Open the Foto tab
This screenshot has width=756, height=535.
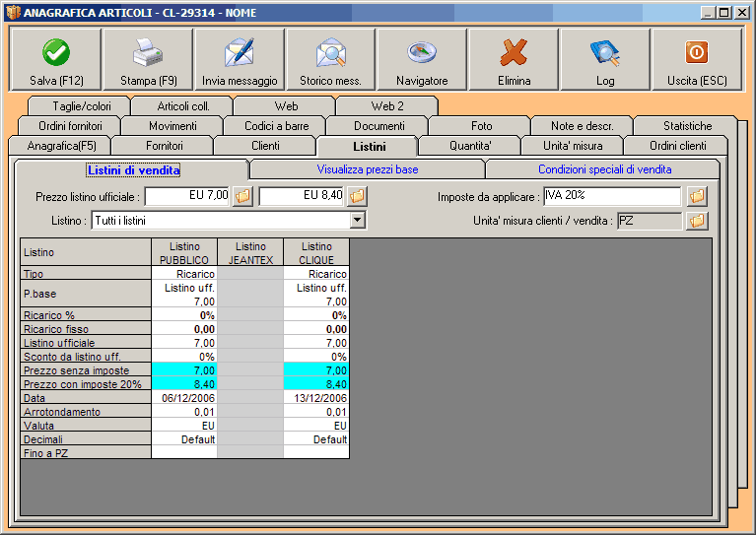pyautogui.click(x=481, y=126)
